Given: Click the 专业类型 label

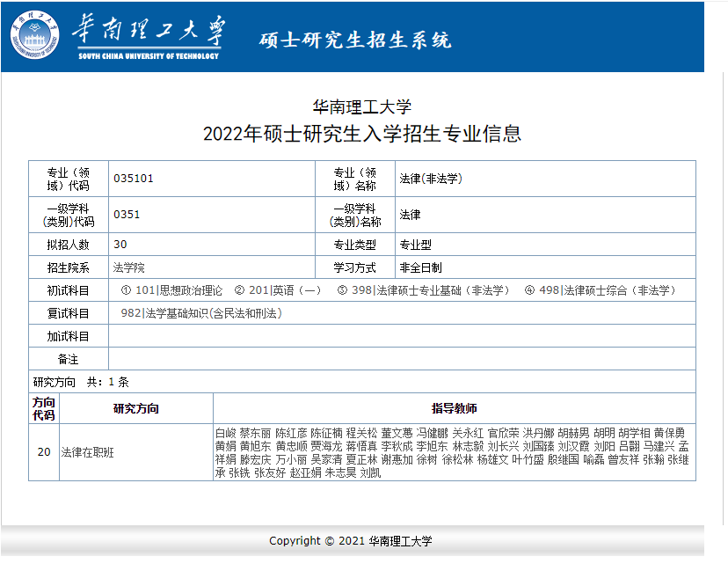Looking at the screenshot, I should click(354, 245).
